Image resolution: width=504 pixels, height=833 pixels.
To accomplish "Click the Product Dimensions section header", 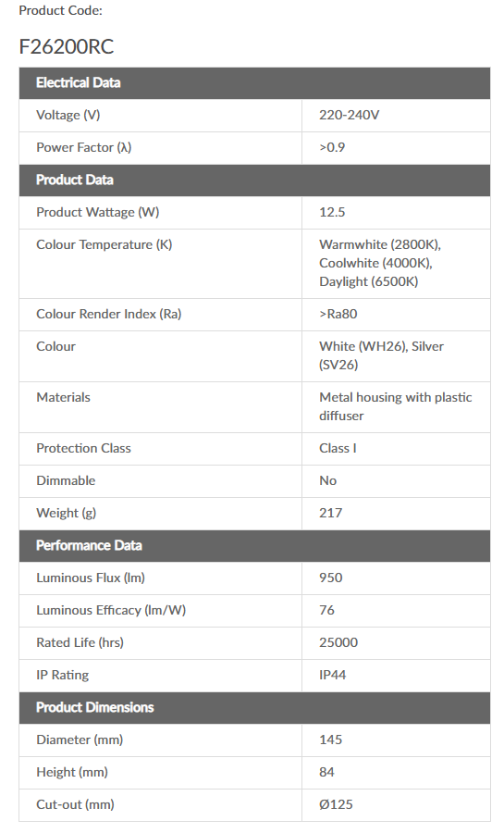I will (254, 708).
